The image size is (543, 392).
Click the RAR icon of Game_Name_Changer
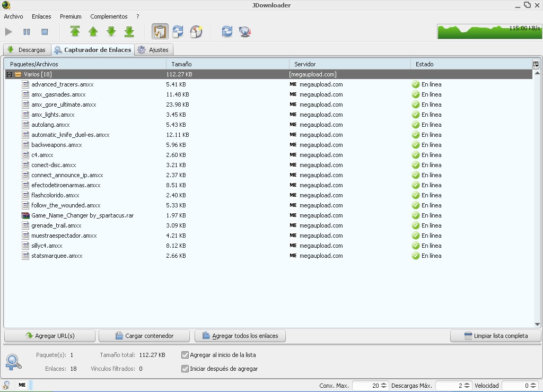25,215
